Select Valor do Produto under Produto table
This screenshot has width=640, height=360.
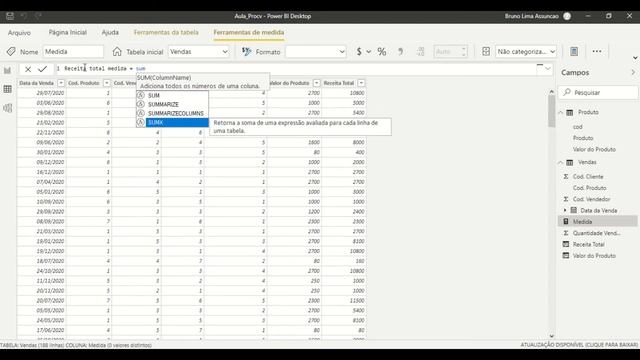point(594,149)
